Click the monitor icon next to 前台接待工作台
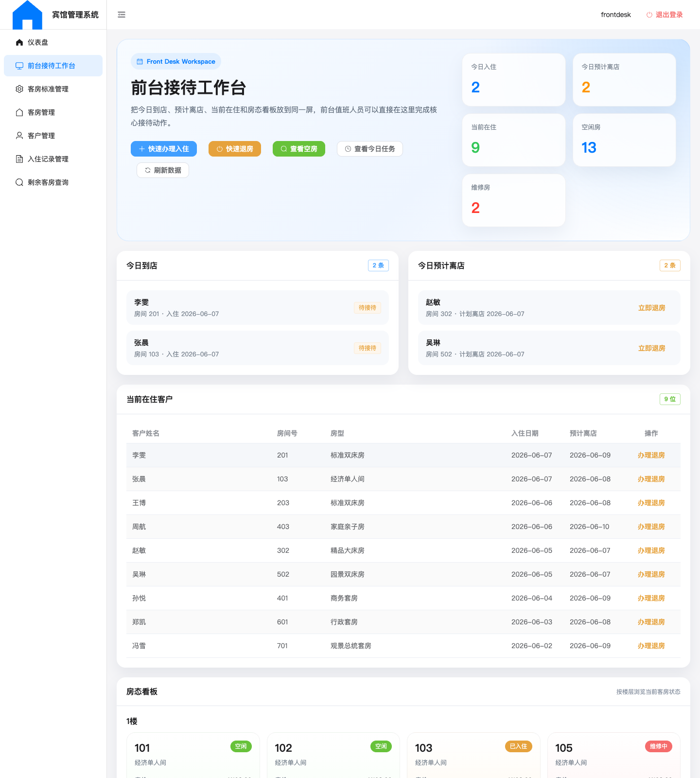The height and width of the screenshot is (778, 700). 19,66
